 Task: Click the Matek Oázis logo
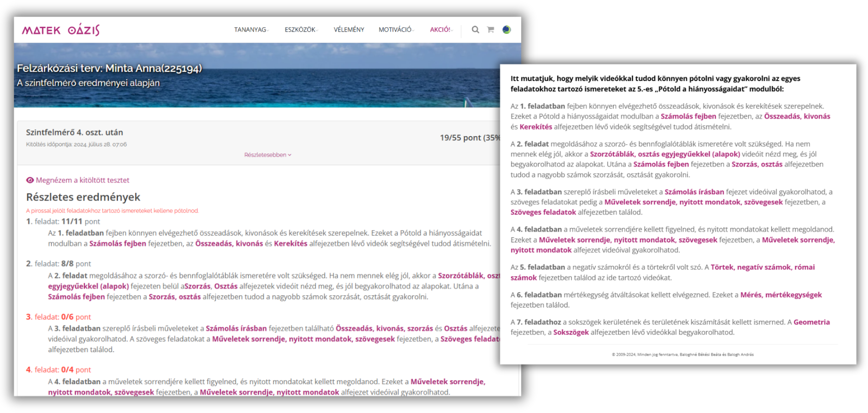coord(61,30)
